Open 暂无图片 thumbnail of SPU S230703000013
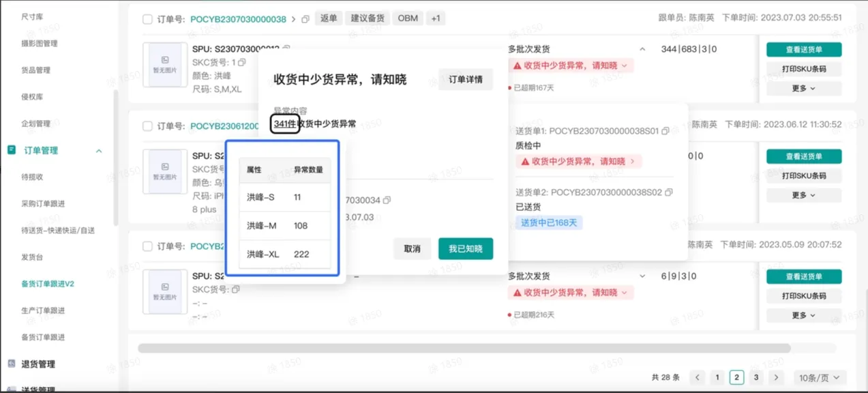The height and width of the screenshot is (393, 868). (x=165, y=65)
